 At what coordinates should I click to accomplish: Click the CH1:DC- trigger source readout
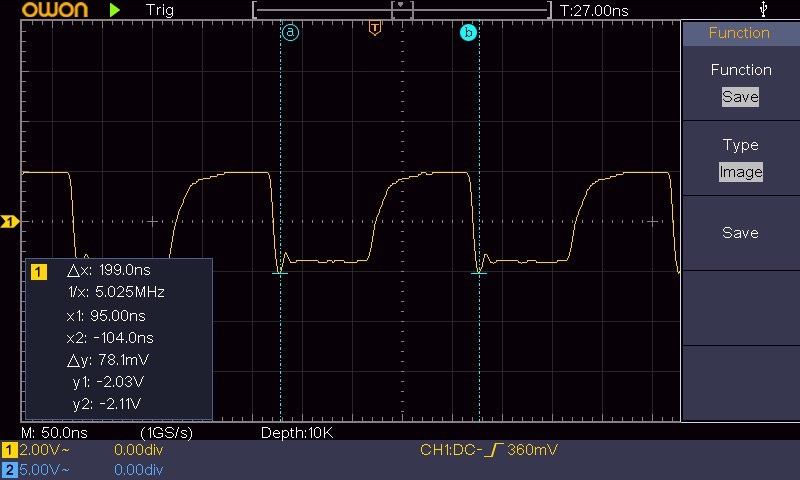[451, 450]
